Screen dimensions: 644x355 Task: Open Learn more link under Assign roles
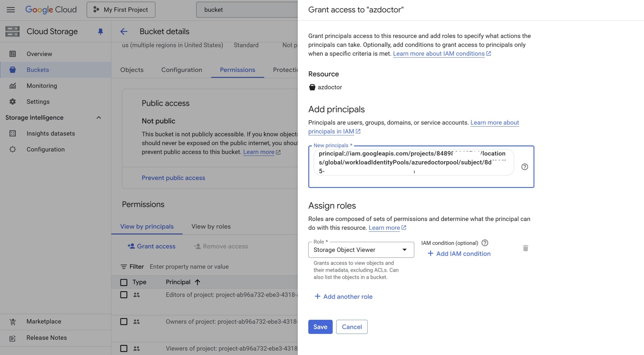coord(384,228)
